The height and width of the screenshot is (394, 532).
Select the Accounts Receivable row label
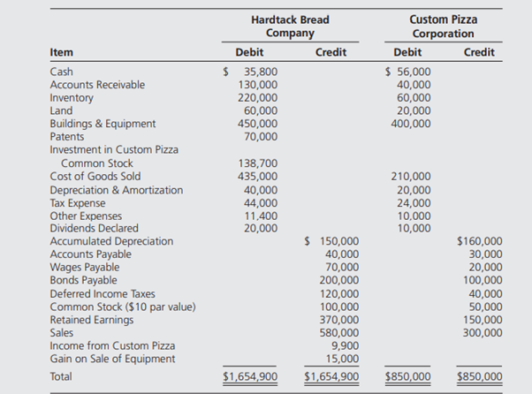[97, 85]
